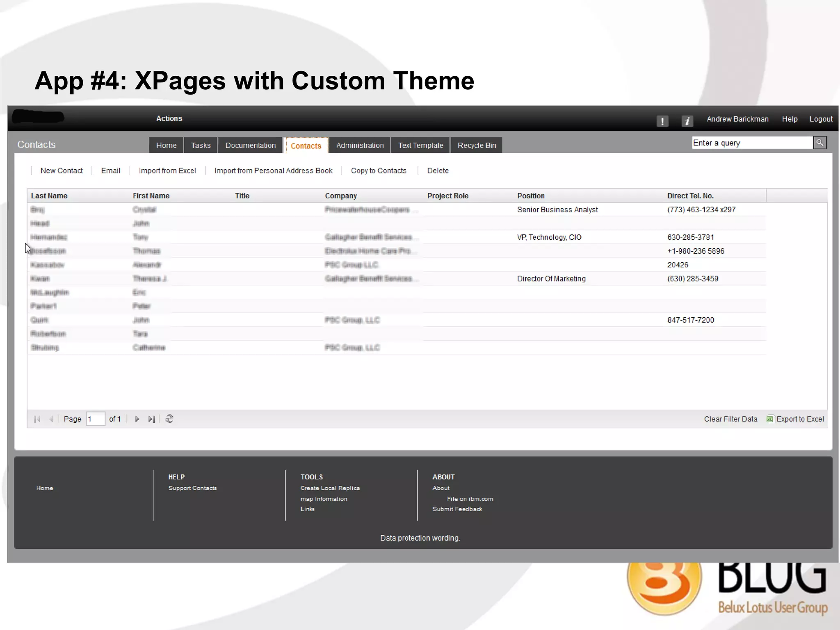Go to last page arrow
Viewport: 840px width, 630px height.
(151, 419)
